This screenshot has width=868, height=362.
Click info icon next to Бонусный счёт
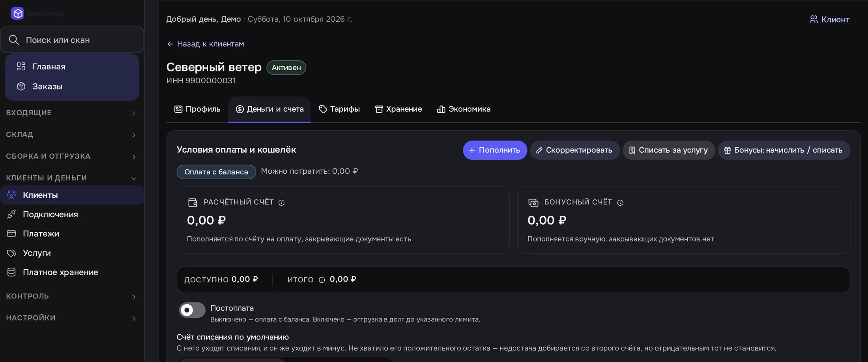pos(620,203)
